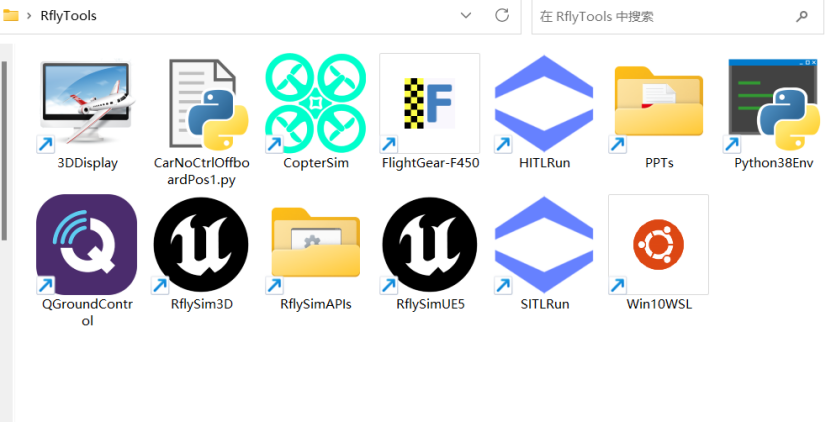Focus the RflyTools search box
Viewport: 831px width, 422px height.
pyautogui.click(x=677, y=16)
